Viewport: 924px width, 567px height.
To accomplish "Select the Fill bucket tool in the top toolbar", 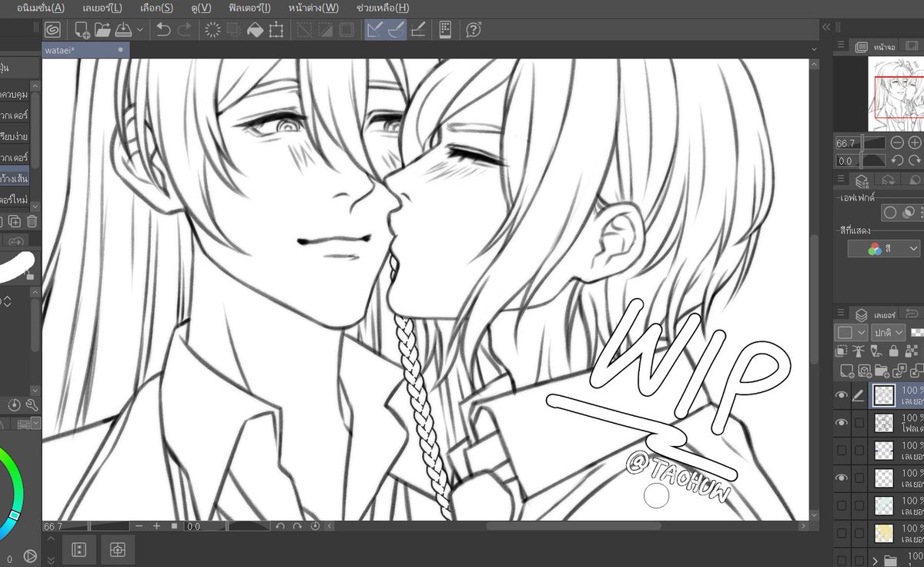I will [x=253, y=31].
